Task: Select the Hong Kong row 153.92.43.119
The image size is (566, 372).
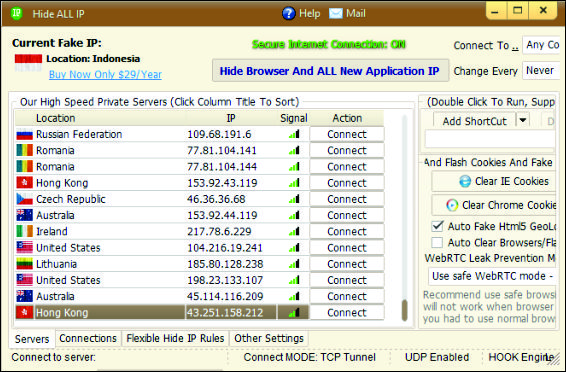Action: pyautogui.click(x=162, y=183)
